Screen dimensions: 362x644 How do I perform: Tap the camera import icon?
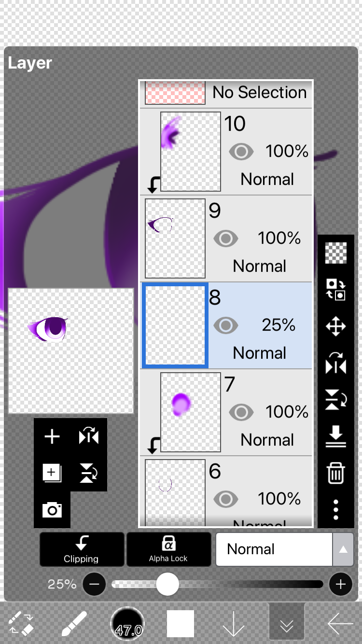[52, 510]
